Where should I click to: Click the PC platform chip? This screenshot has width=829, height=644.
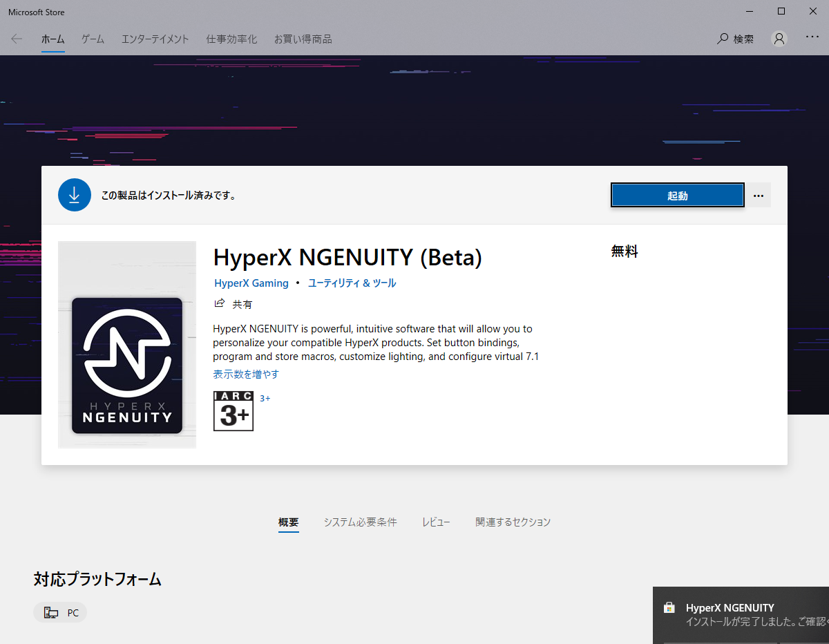60,612
